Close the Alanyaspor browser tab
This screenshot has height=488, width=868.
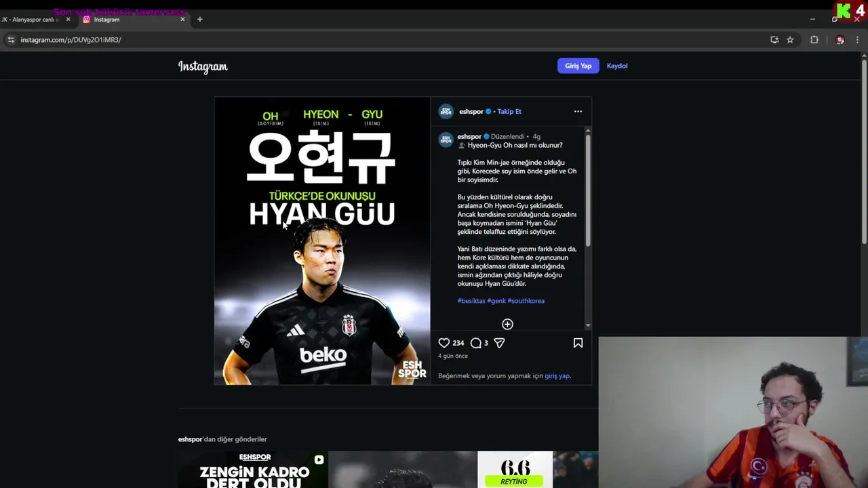tap(68, 19)
